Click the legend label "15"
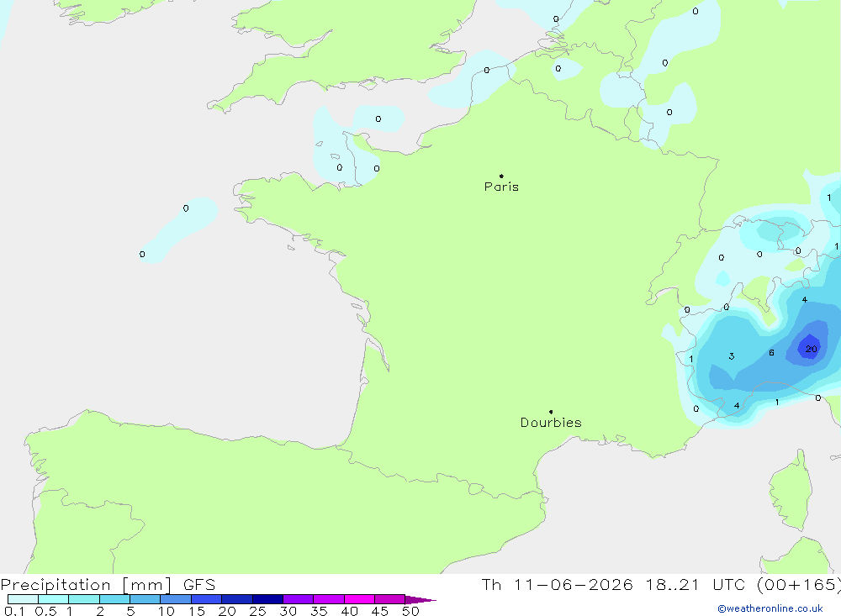The image size is (841, 616). (x=197, y=611)
